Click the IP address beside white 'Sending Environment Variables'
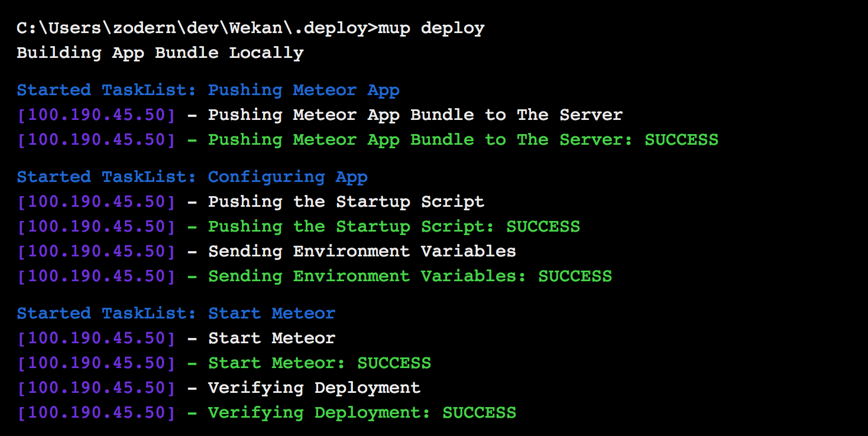Image resolution: width=868 pixels, height=436 pixels. tap(96, 251)
